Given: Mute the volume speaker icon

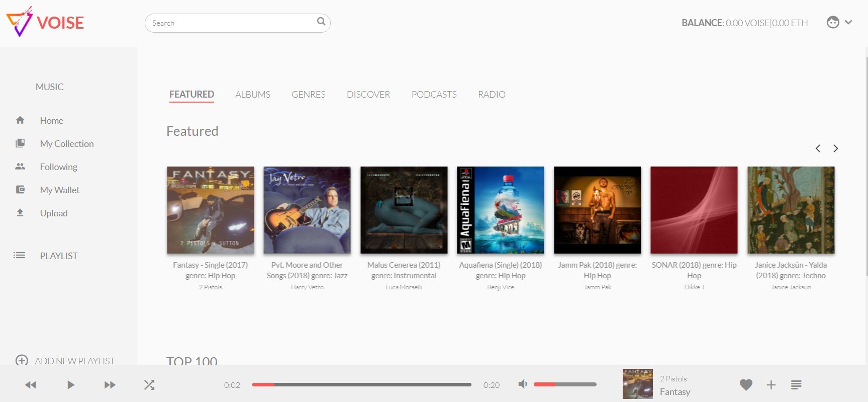Looking at the screenshot, I should click(x=523, y=384).
